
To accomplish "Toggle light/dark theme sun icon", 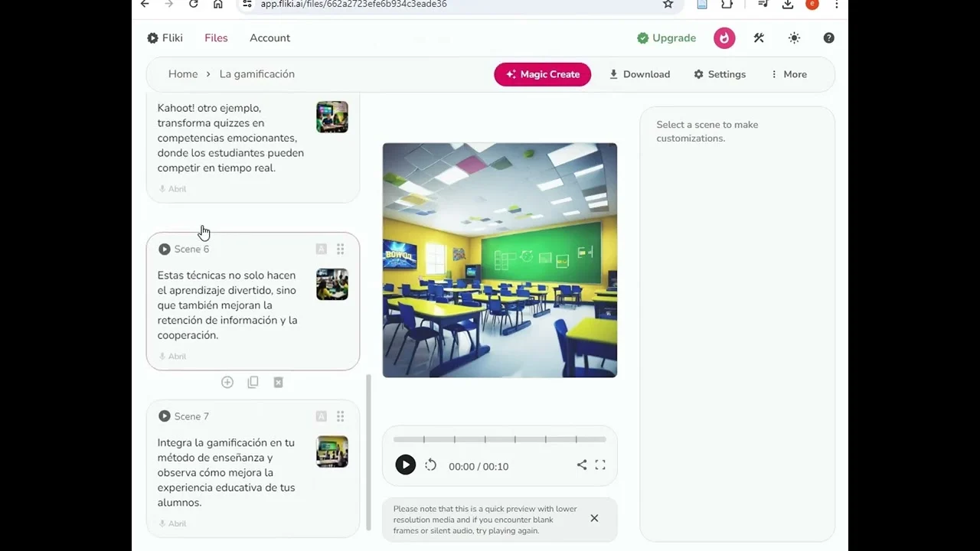I will [x=794, y=38].
